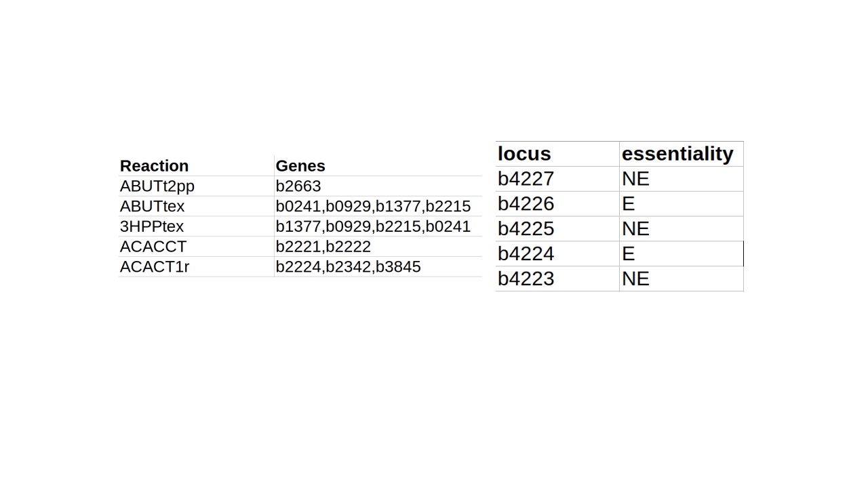
Task: Select the b2663 gene cell
Action: pyautogui.click(x=298, y=186)
